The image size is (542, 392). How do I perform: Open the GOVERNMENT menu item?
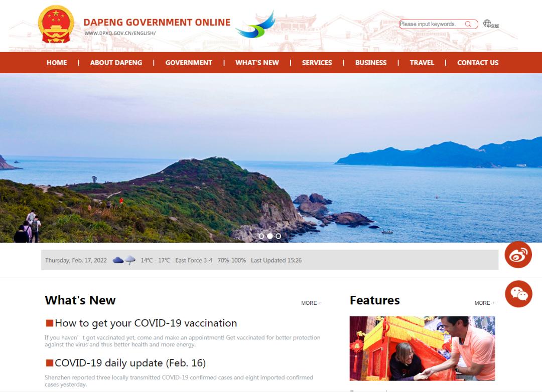click(x=189, y=63)
